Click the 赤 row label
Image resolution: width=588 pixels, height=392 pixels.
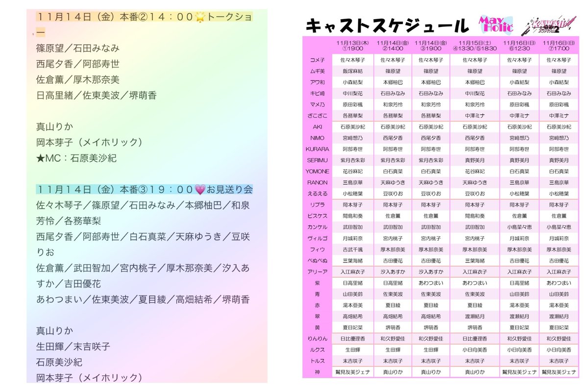(318, 305)
